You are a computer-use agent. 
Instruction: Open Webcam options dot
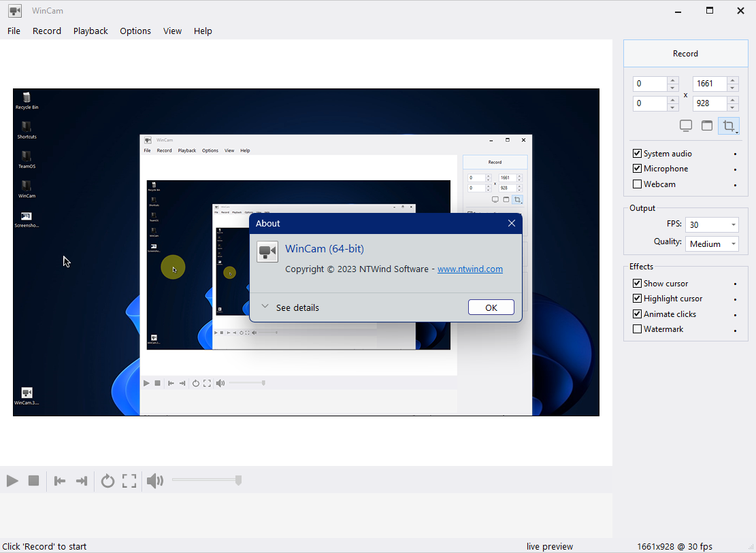(736, 184)
